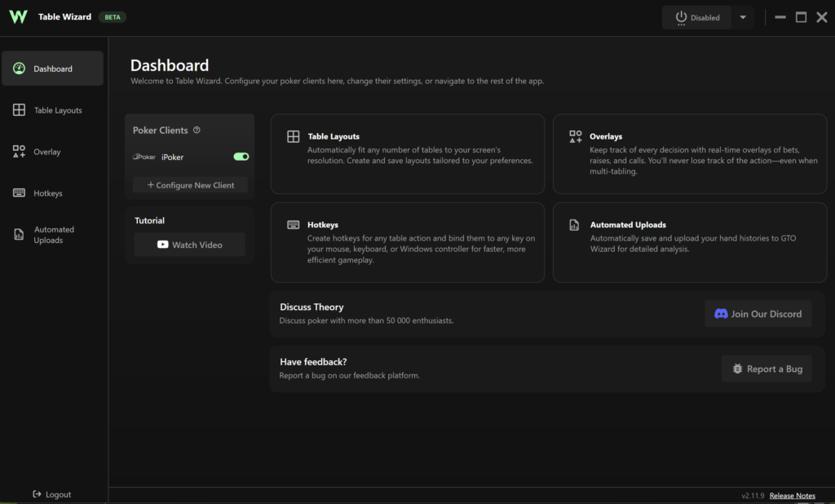Click the Discuss Theory heading
Screen dimensions: 835x504
coord(311,307)
